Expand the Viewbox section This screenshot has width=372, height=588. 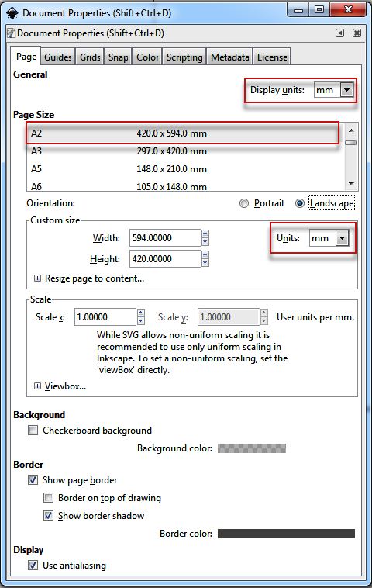[x=37, y=386]
